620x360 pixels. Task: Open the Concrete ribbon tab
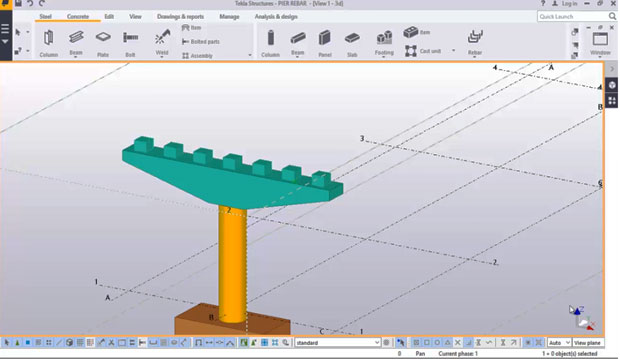[78, 17]
